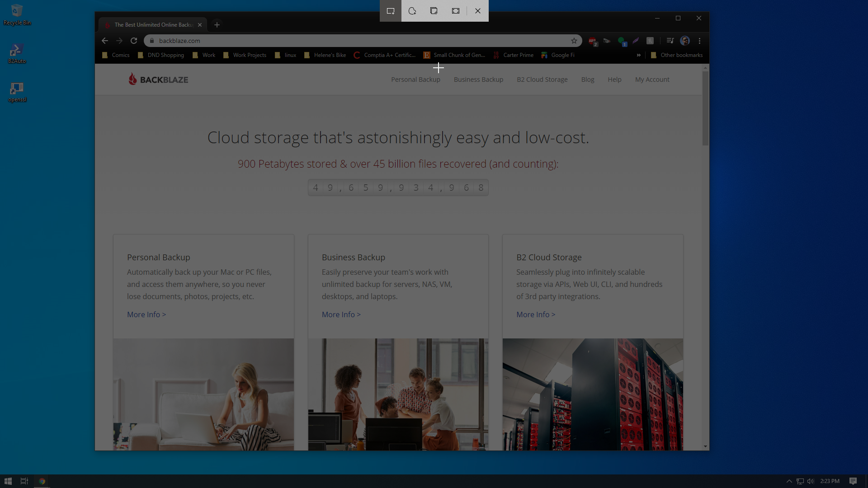Open the Work Projects bookmark folder
This screenshot has height=488, width=868.
pos(245,55)
